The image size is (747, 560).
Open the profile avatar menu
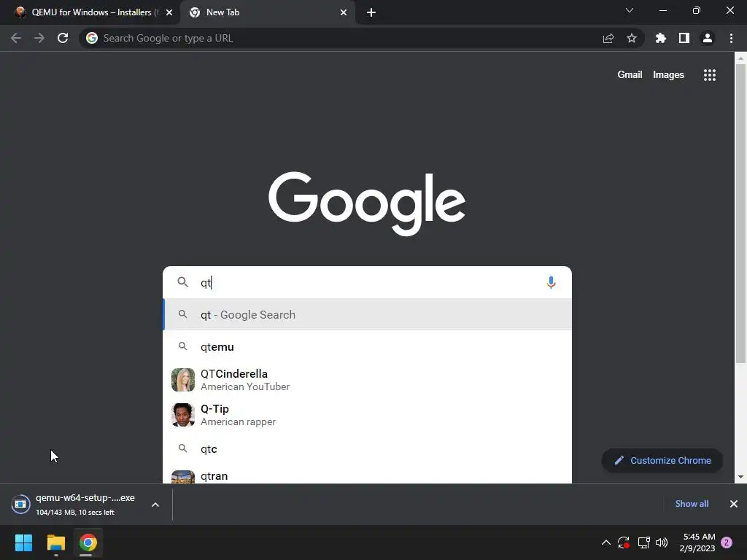coord(708,38)
